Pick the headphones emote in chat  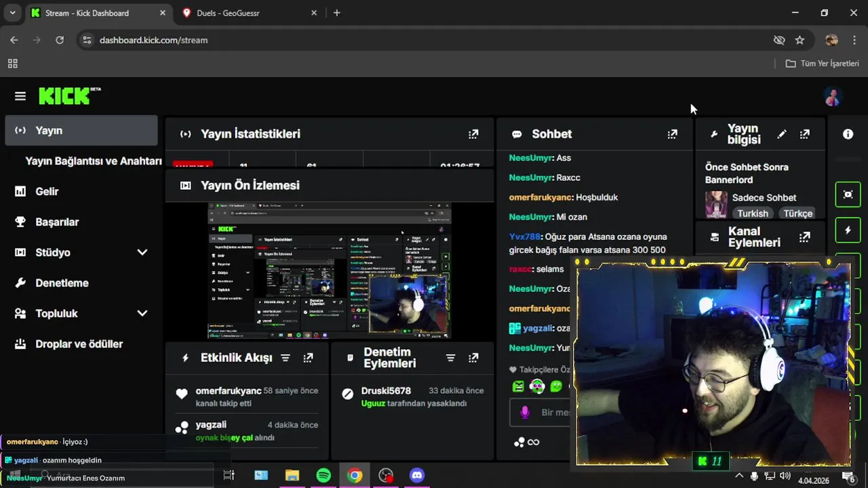tap(537, 386)
